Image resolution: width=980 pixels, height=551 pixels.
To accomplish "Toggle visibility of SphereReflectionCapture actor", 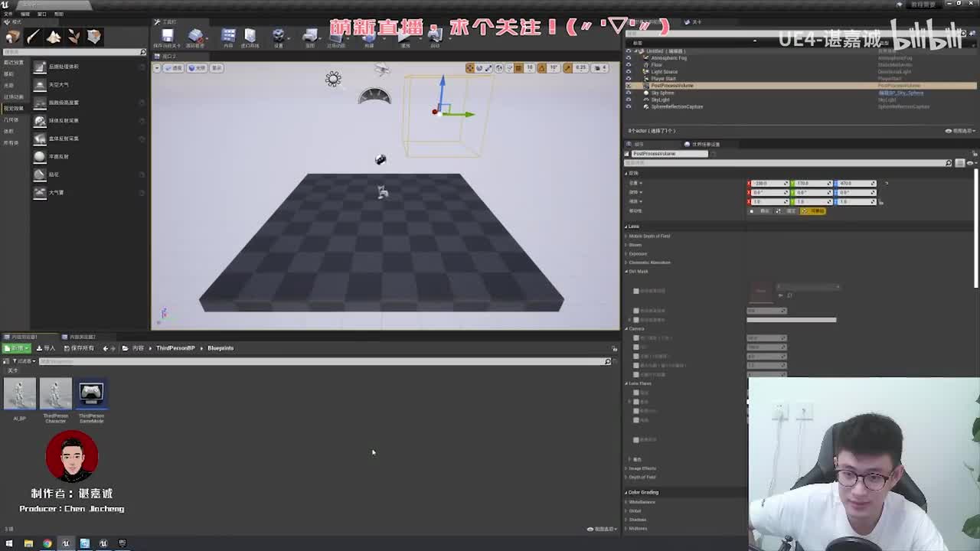I will (629, 106).
